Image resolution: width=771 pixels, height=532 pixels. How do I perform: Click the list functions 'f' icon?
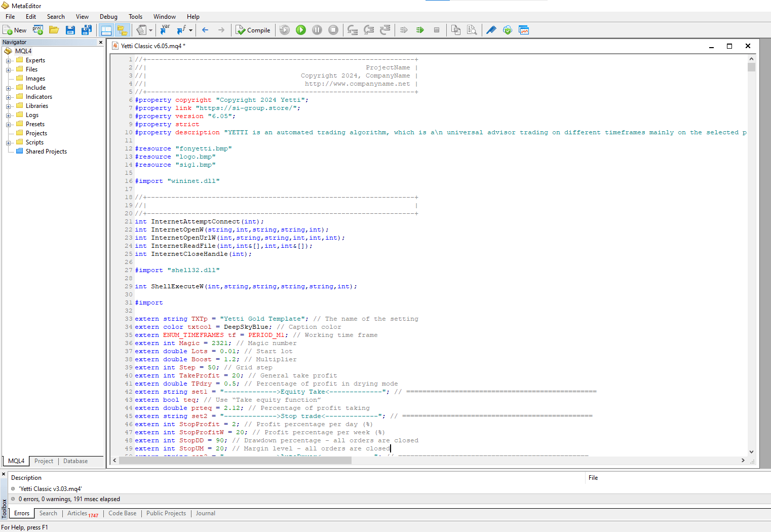click(181, 30)
